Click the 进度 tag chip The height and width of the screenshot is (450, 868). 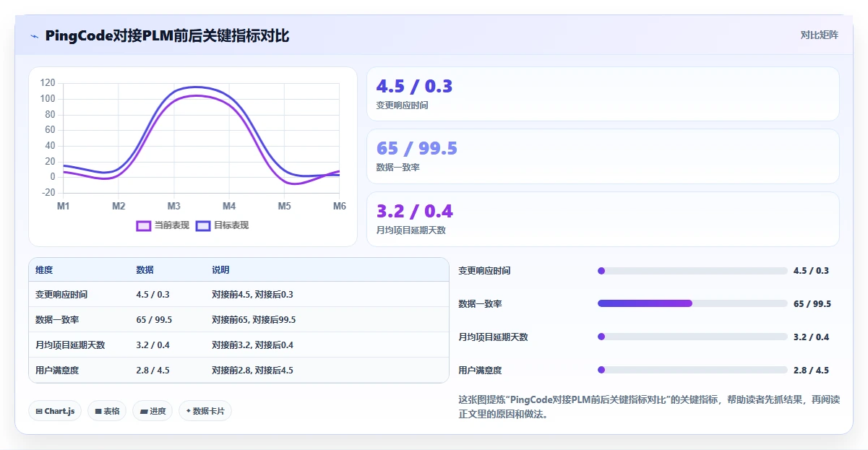152,411
